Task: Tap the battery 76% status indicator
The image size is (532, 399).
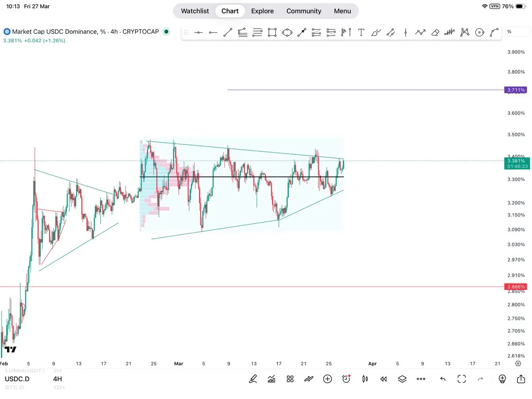Action: 513,6
